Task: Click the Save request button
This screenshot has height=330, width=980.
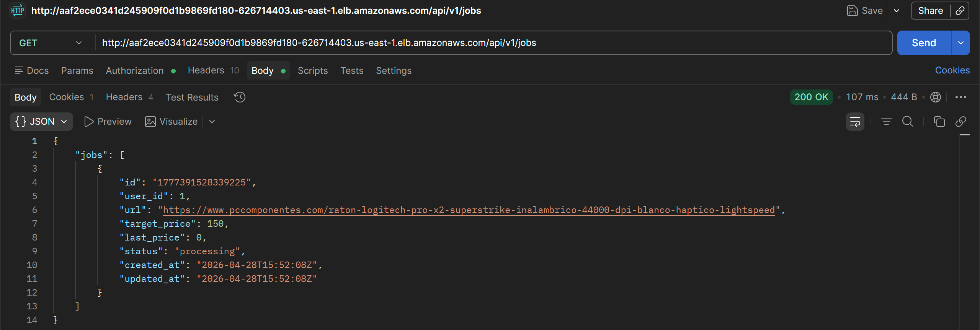Action: pos(865,11)
